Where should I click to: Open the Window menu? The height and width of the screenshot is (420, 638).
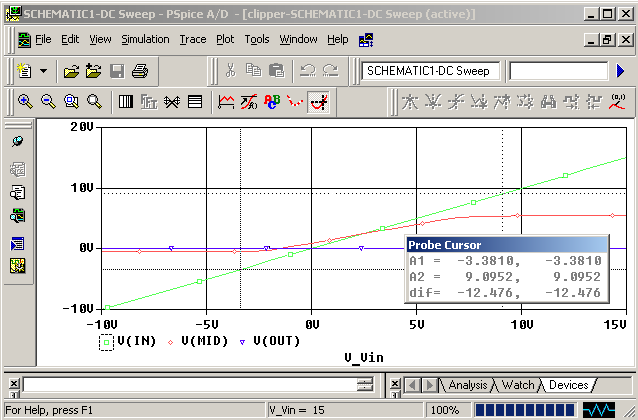(298, 39)
